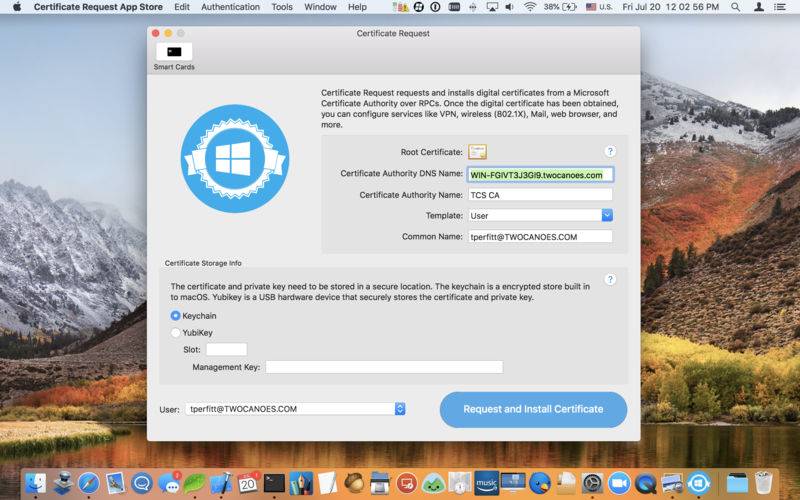This screenshot has width=800, height=500.
Task: Select the YubiKey radio button
Action: (x=175, y=333)
